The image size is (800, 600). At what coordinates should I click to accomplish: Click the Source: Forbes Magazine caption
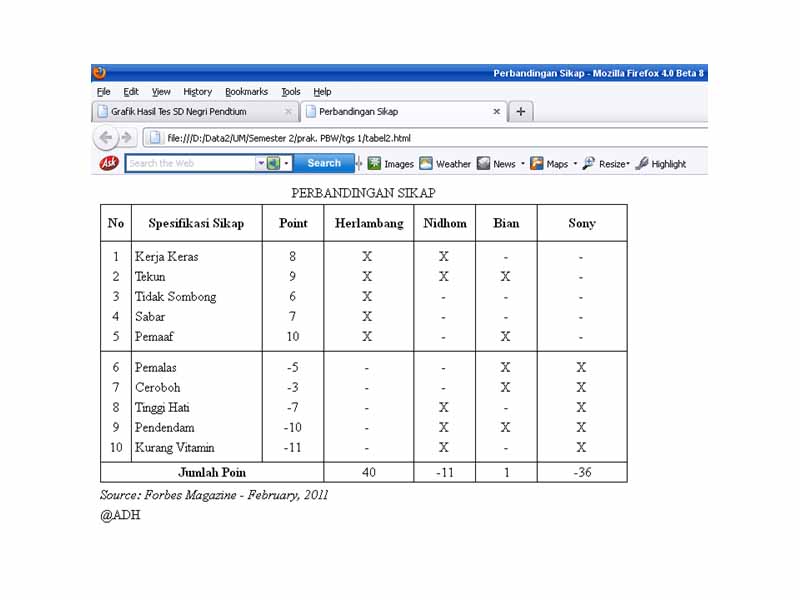[214, 495]
